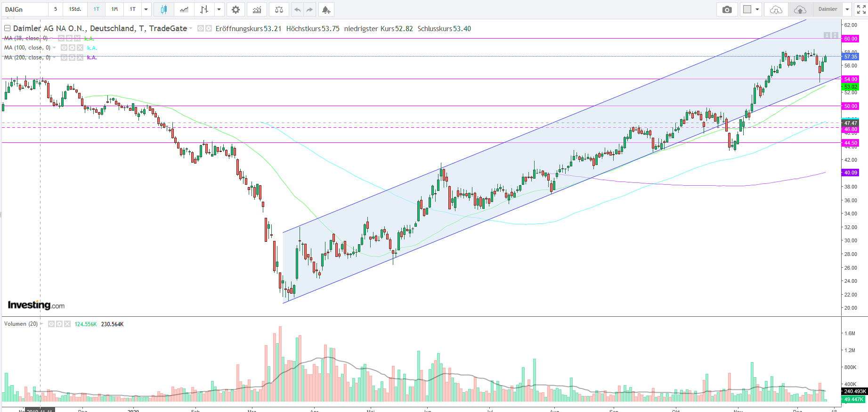
Task: Click the compare symbols scales icon
Action: point(279,9)
